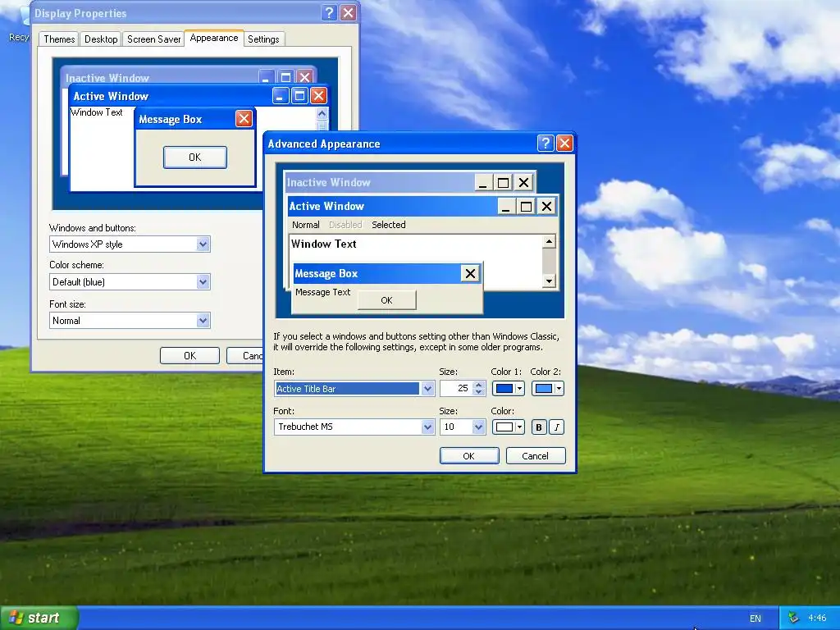
Task: Open the Color 2 picker
Action: (547, 388)
